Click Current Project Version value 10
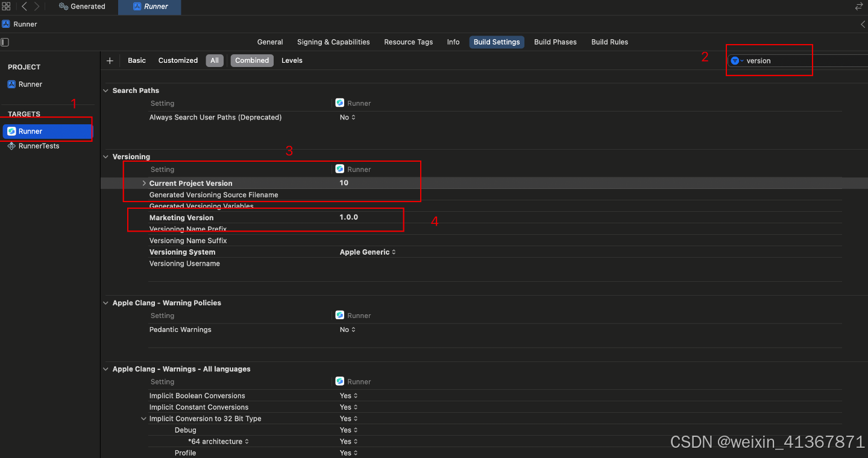Image resolution: width=868 pixels, height=458 pixels. coord(344,183)
